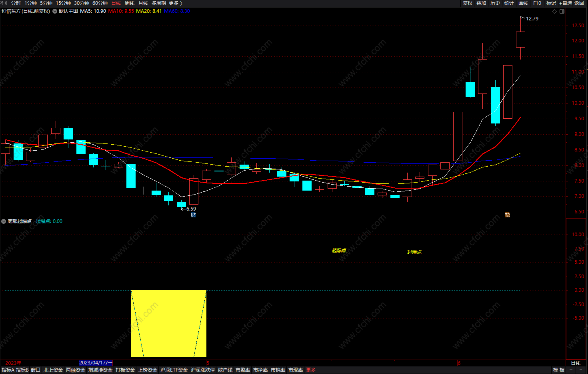
Task: Click the 2023/04/17 date marker on timeline
Action: click(96, 363)
